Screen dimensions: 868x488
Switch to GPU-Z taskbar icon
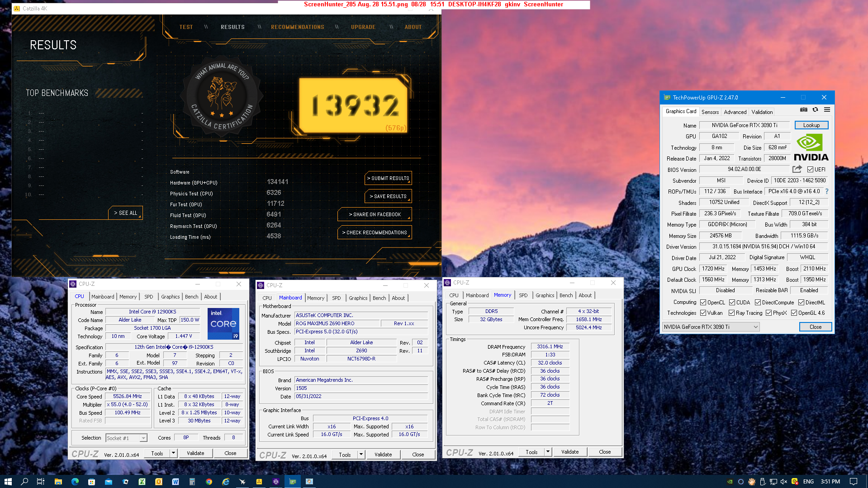[293, 482]
